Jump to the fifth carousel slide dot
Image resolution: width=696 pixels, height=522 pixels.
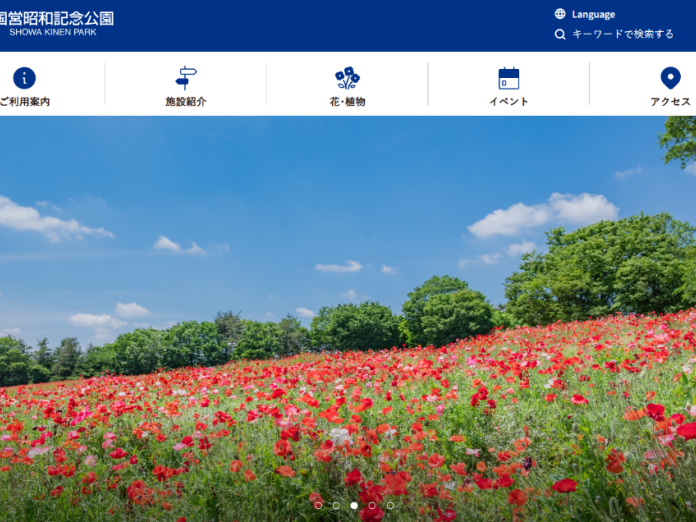(x=390, y=506)
